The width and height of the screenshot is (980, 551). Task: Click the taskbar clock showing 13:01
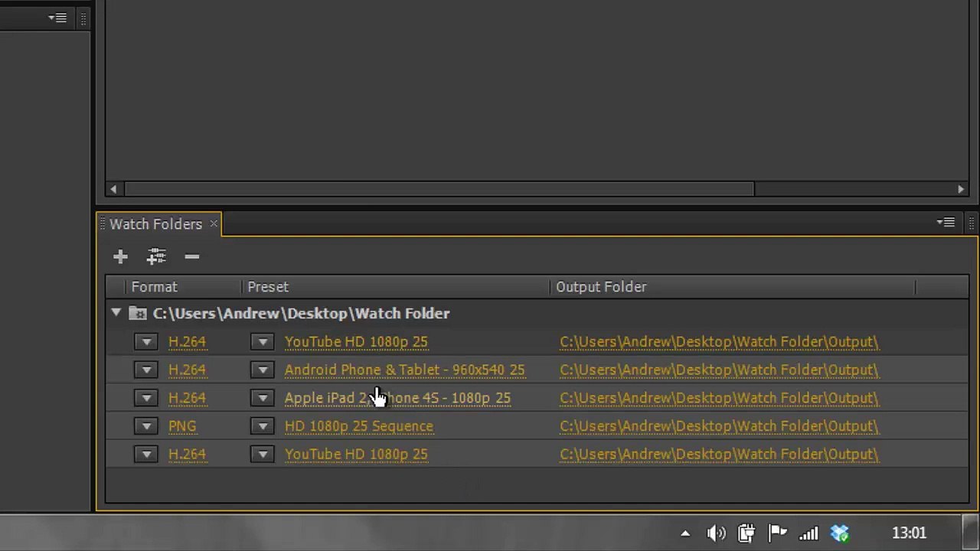click(x=910, y=533)
